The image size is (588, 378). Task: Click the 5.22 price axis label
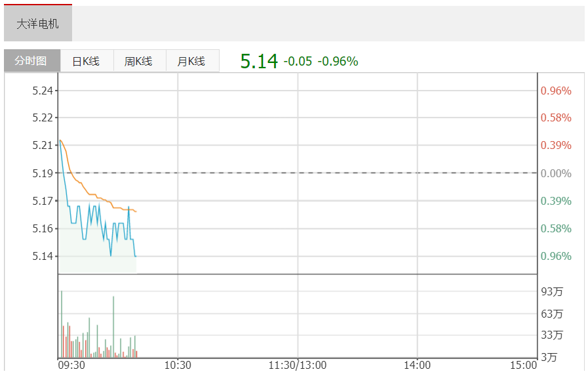tap(43, 118)
